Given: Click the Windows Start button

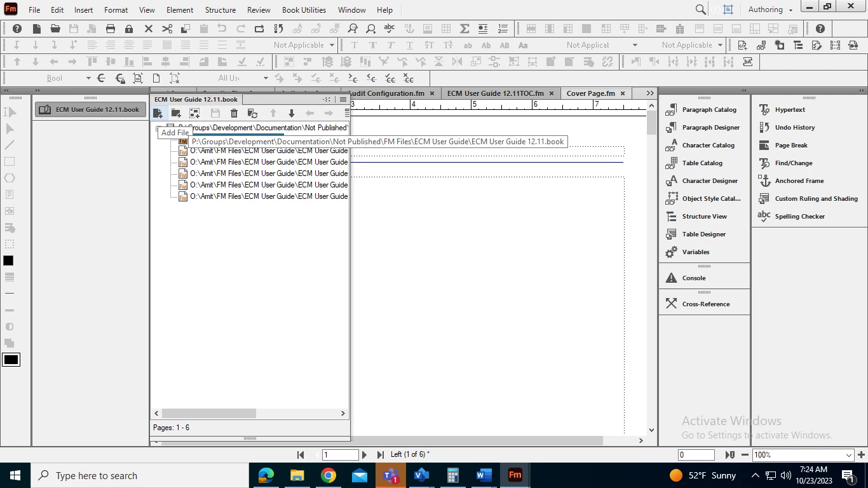Looking at the screenshot, I should point(15,475).
